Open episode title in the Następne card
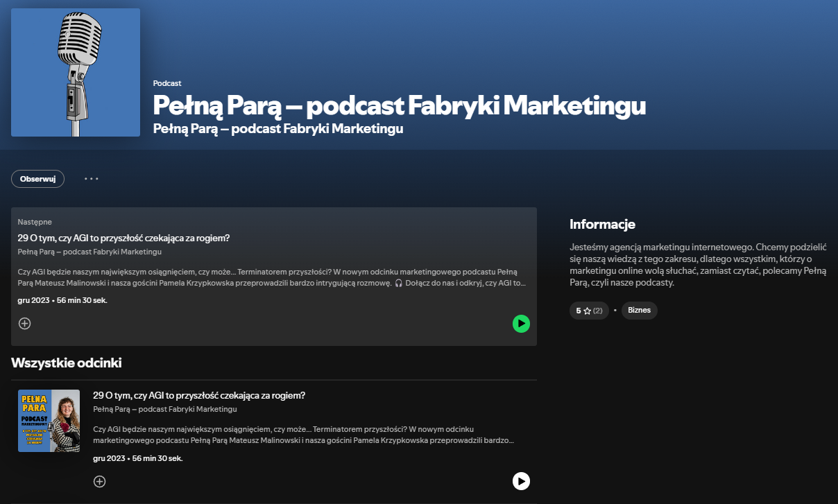Image resolution: width=838 pixels, height=504 pixels. pos(123,238)
